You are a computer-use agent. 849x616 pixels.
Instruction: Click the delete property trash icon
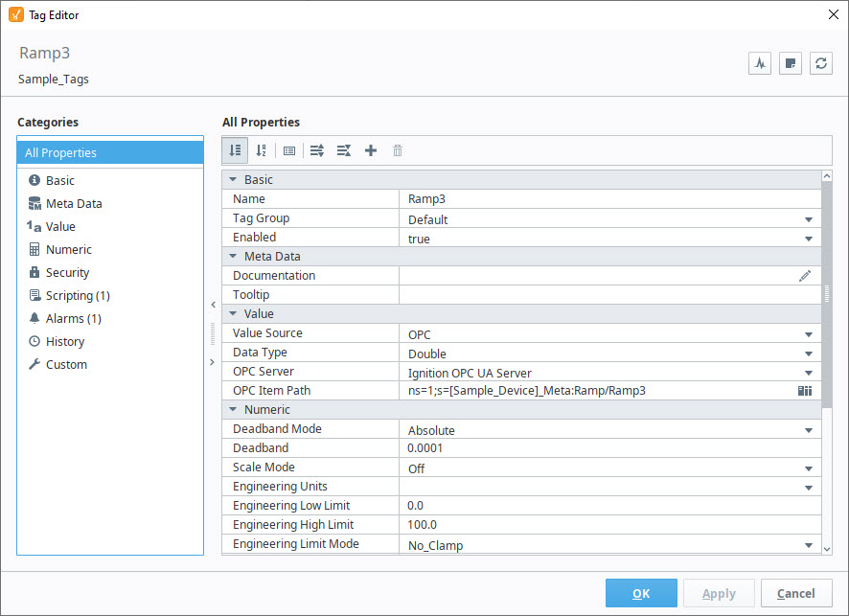click(398, 150)
